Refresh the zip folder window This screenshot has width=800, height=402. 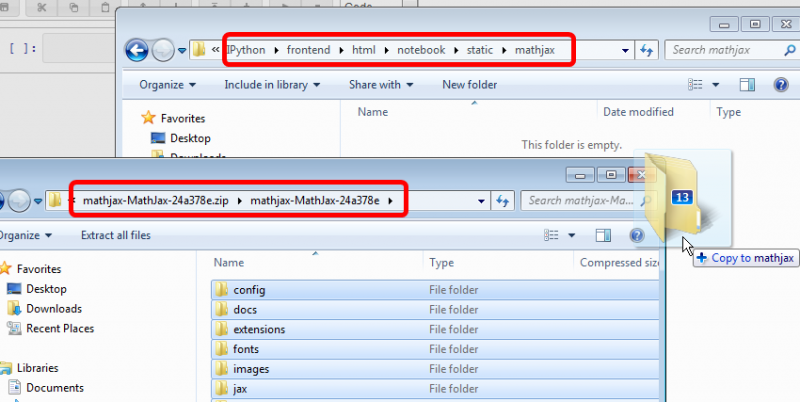pyautogui.click(x=503, y=201)
